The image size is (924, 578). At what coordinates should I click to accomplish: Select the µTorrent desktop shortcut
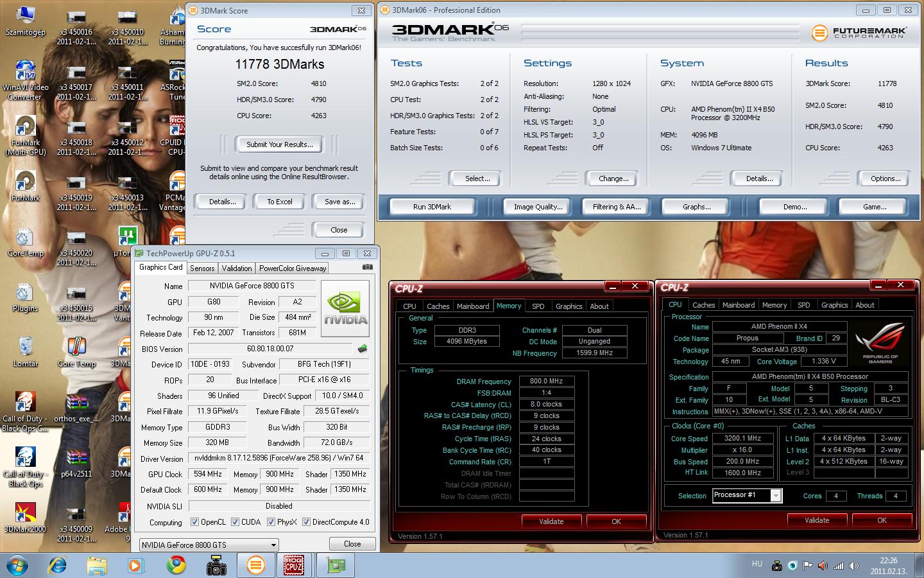coord(128,236)
